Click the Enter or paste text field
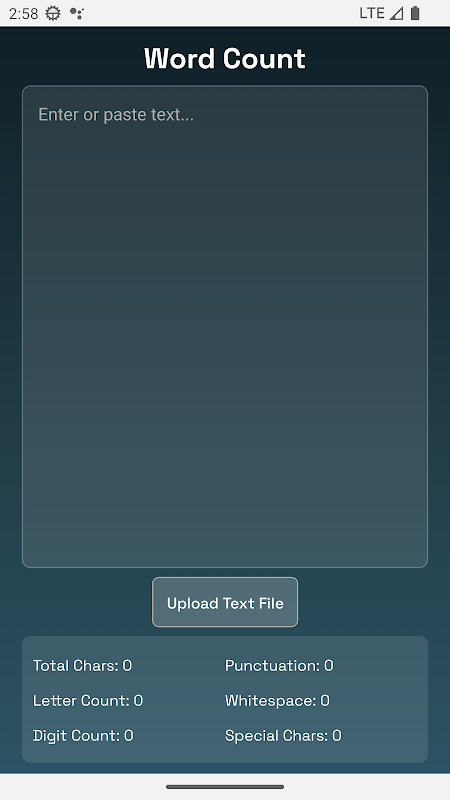 coord(224,327)
